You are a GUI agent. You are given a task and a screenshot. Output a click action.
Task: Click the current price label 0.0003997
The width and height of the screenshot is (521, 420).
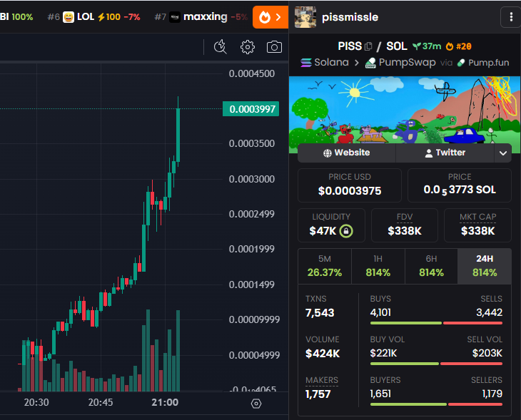pos(251,109)
